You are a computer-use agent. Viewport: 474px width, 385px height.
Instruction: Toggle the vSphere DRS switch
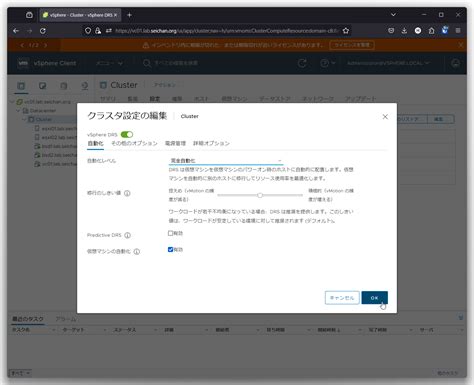click(127, 134)
